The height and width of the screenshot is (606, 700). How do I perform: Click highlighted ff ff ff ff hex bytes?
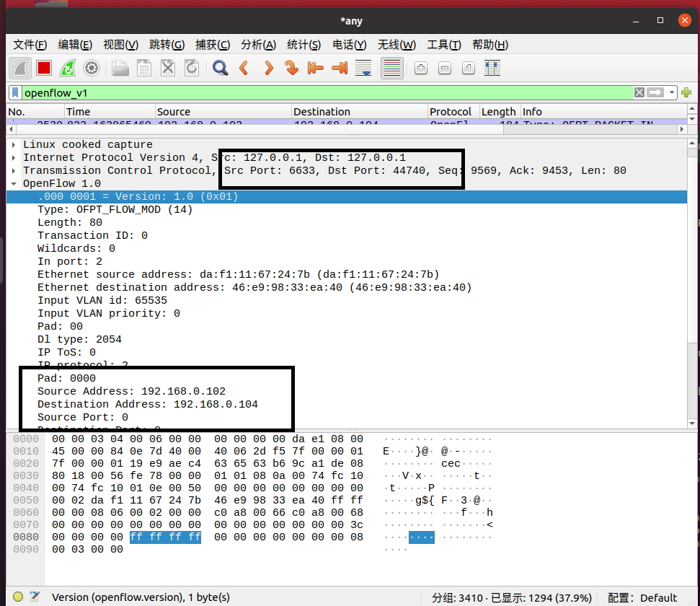click(165, 537)
